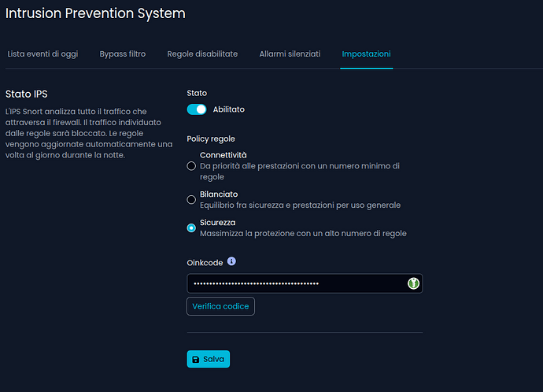Toggle the IPS Stato switch
543x392 pixels.
click(197, 109)
